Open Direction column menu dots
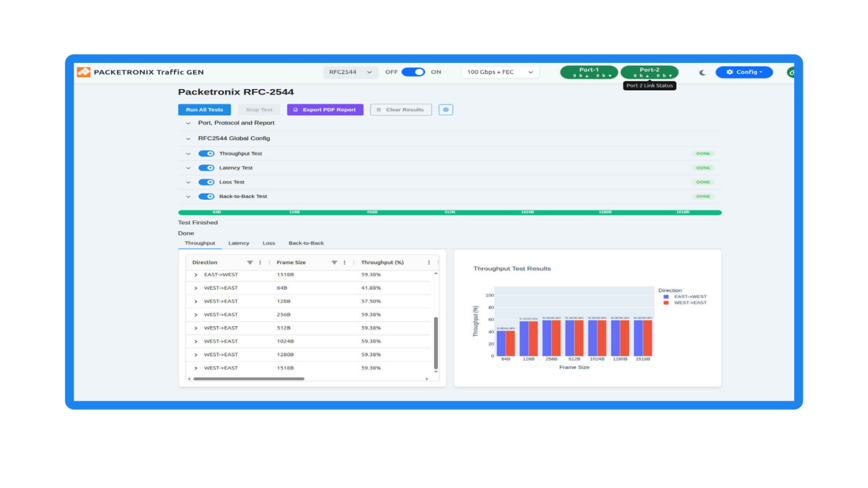The height and width of the screenshot is (488, 868). pyautogui.click(x=260, y=263)
